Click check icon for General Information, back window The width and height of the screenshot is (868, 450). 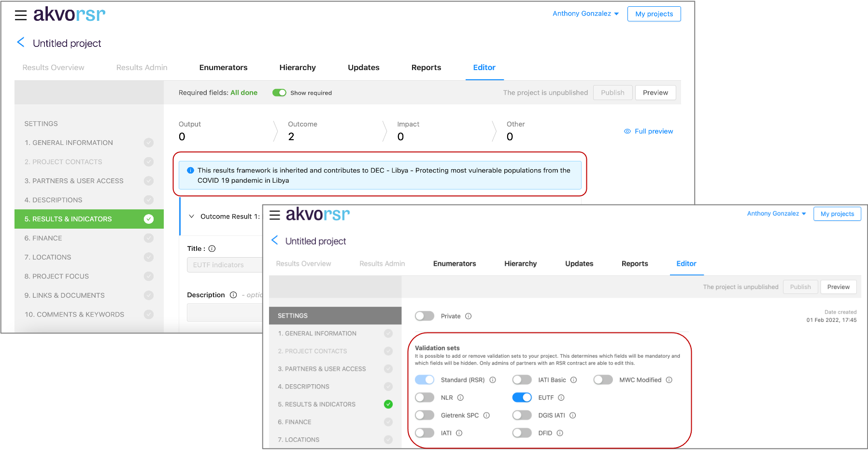pyautogui.click(x=149, y=143)
